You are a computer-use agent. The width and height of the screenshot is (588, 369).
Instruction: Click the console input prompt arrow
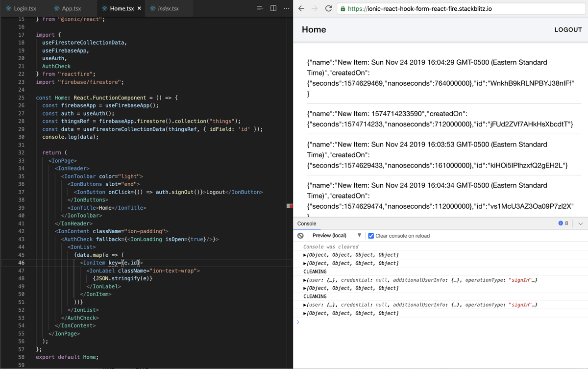click(x=297, y=322)
